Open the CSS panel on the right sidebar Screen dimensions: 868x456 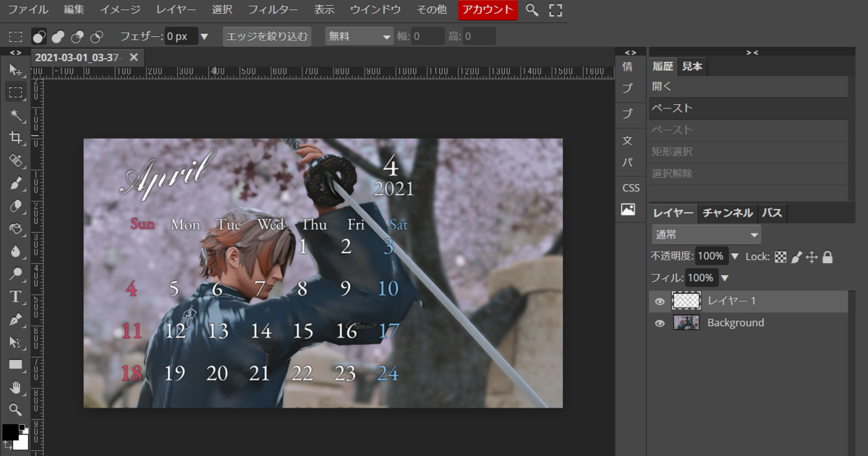click(x=629, y=187)
